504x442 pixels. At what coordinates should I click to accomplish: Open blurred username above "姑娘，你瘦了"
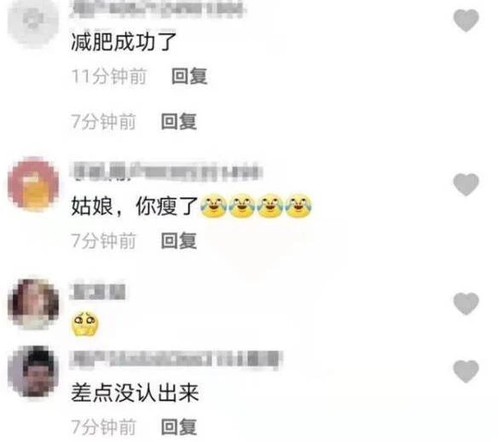(x=166, y=171)
